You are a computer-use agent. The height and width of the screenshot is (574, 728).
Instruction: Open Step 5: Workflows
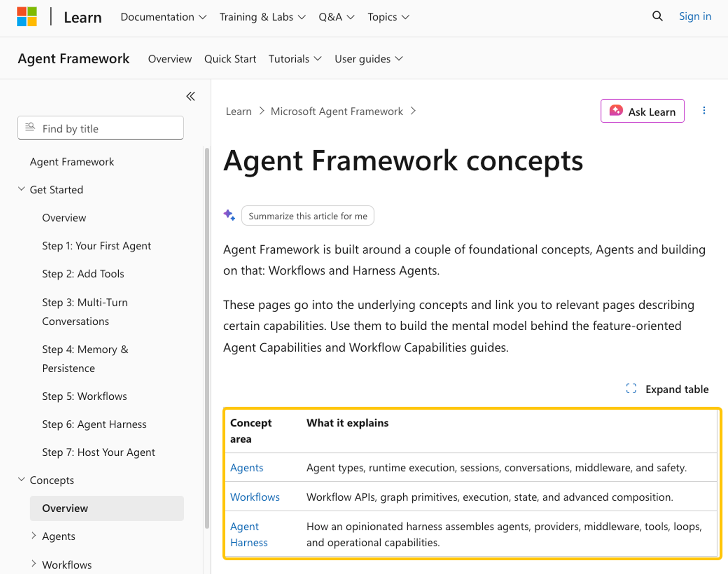coord(84,396)
